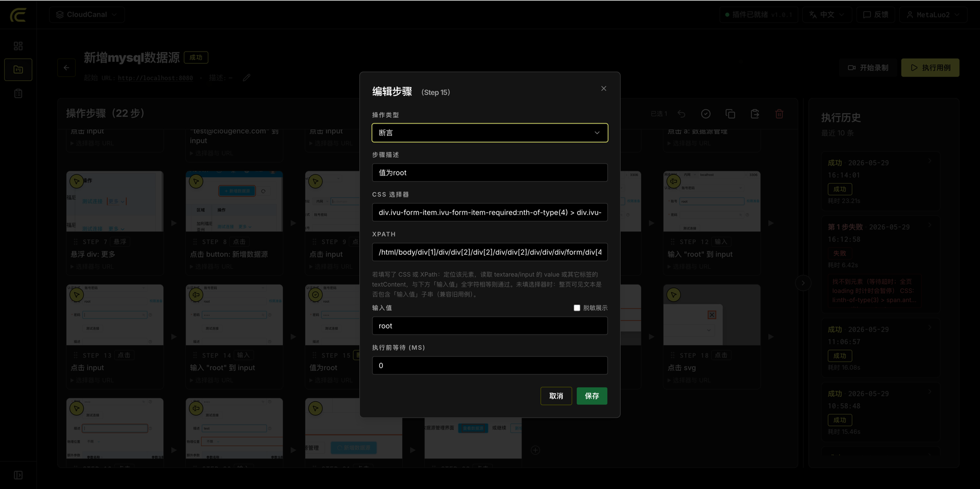Open the Step 14 输入 root thumbnail
The image size is (980, 489).
[x=234, y=315]
